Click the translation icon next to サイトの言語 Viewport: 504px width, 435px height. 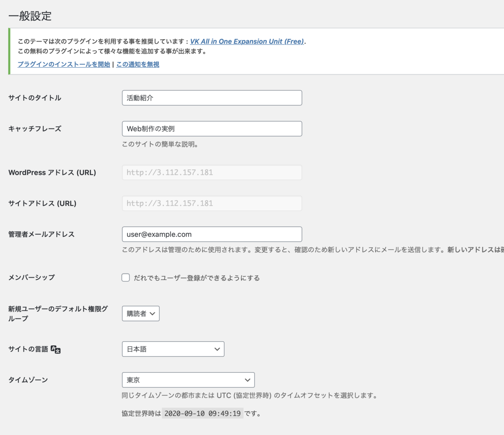coord(56,349)
